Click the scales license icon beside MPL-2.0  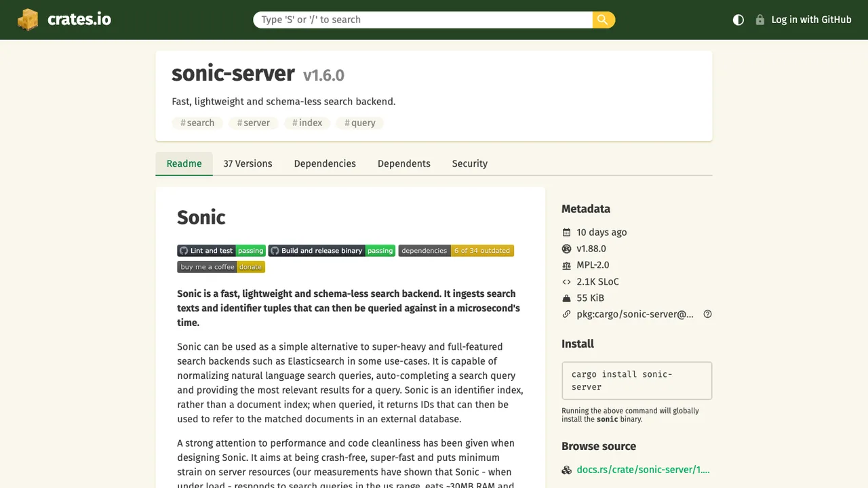tap(567, 265)
